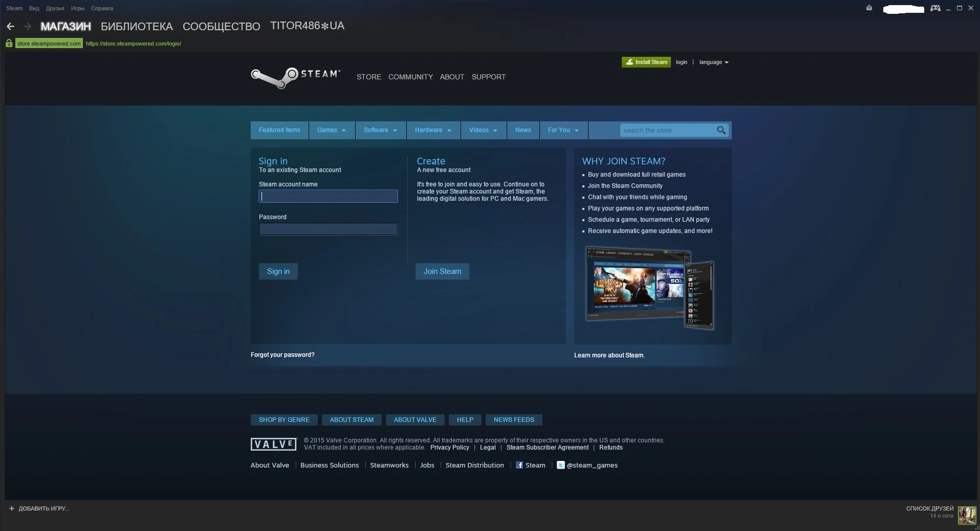Screen dimensions: 980x531
Task: Open the Refunds link
Action: [x=611, y=448]
